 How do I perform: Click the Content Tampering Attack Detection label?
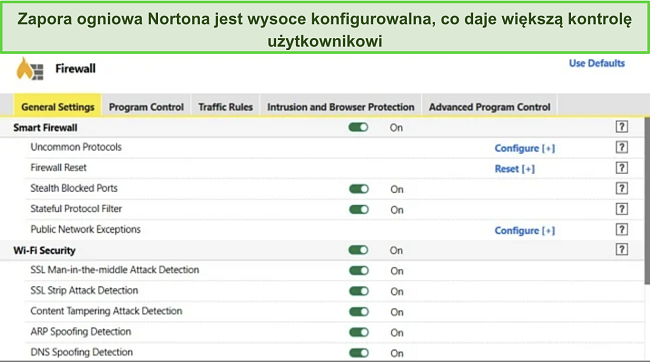tap(106, 311)
